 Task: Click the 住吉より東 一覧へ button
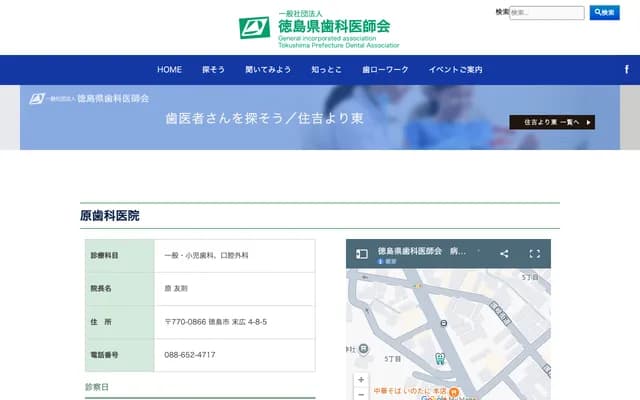click(552, 122)
